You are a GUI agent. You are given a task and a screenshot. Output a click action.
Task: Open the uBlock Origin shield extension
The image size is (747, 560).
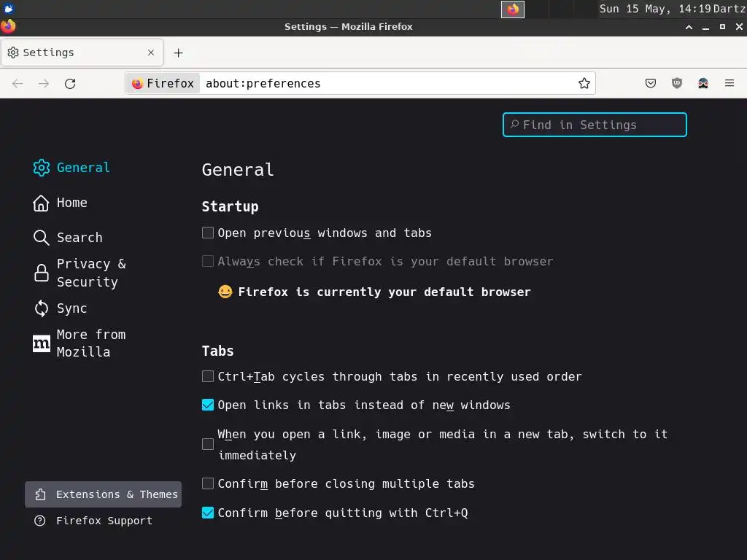pos(676,83)
